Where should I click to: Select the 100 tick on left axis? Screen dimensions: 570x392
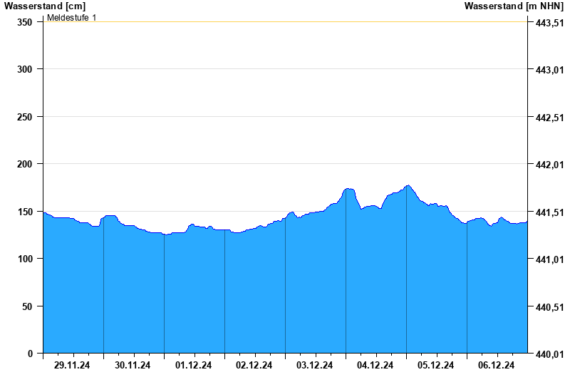click(x=25, y=259)
